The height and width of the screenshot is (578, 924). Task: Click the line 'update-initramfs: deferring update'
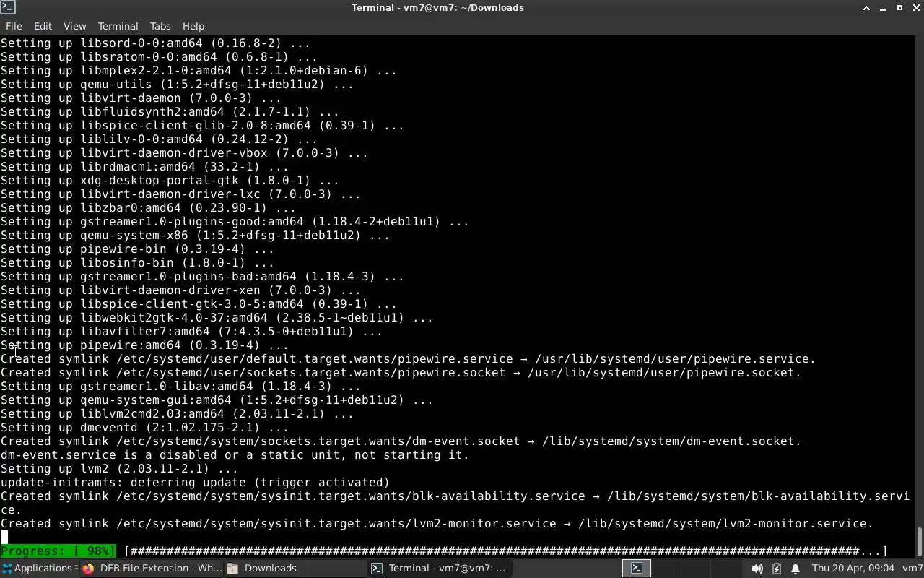pos(195,483)
